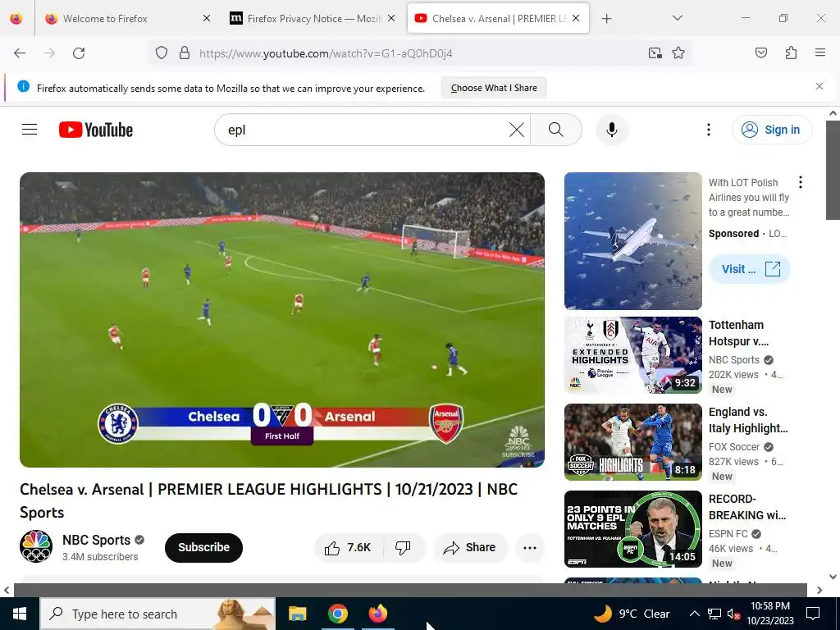Open list all tabs dropdown arrow
840x630 pixels.
click(x=677, y=18)
